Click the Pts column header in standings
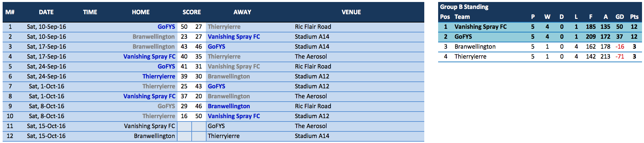This screenshot has height=143, width=644. (634, 17)
